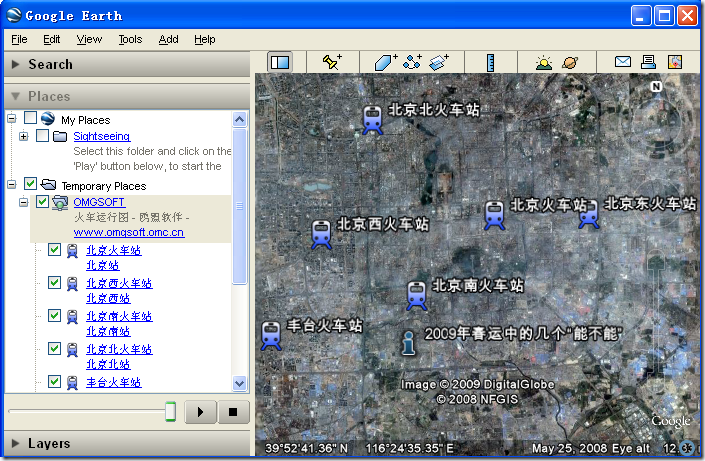Viewport: 705px width, 461px height.
Task: Uncheck the 北京西火车站 checkbox
Action: [x=54, y=282]
